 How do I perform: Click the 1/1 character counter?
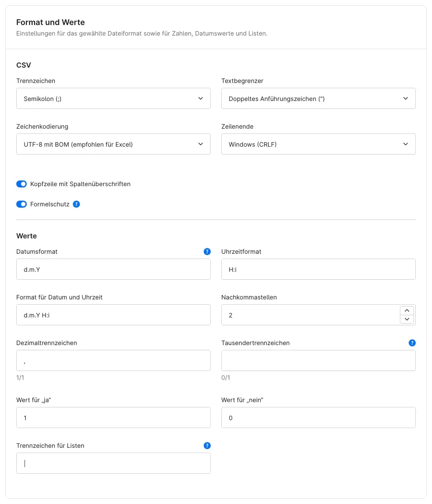coord(20,378)
